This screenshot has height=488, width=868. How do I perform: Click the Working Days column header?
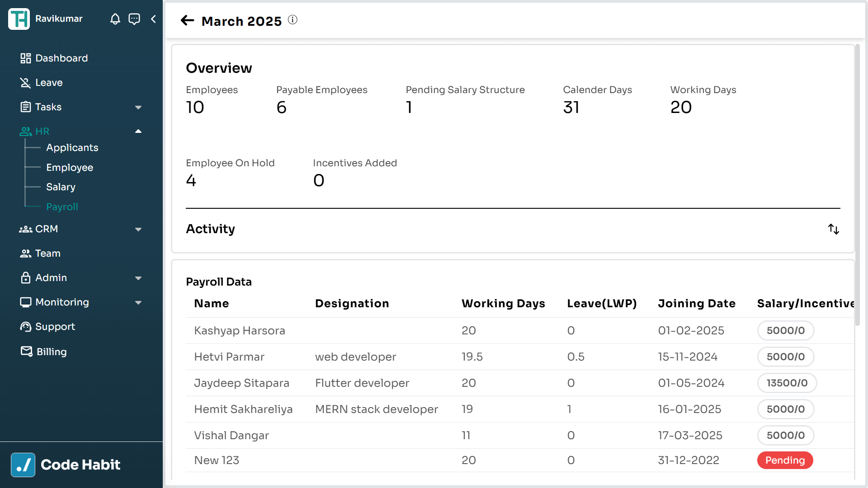pos(503,304)
